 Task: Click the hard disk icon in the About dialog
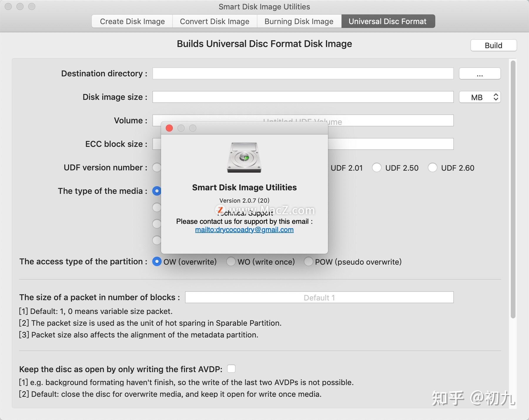coord(244,158)
